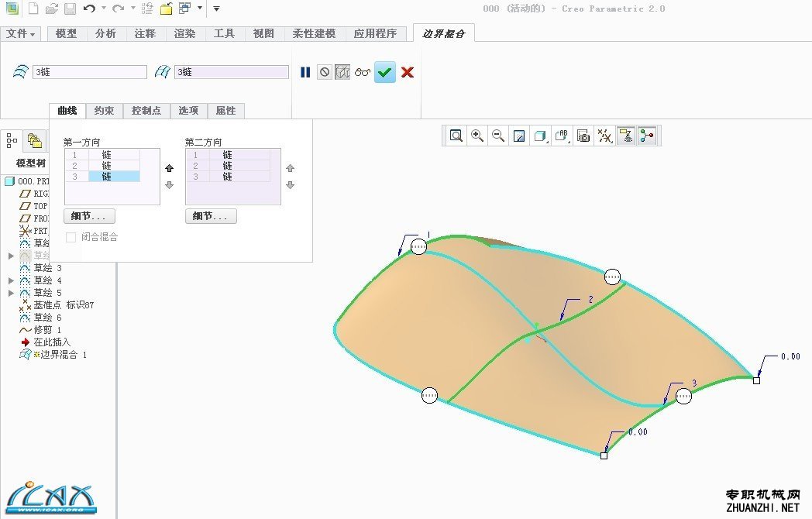
Task: Open the datum display filters dropdown
Action: (605, 136)
